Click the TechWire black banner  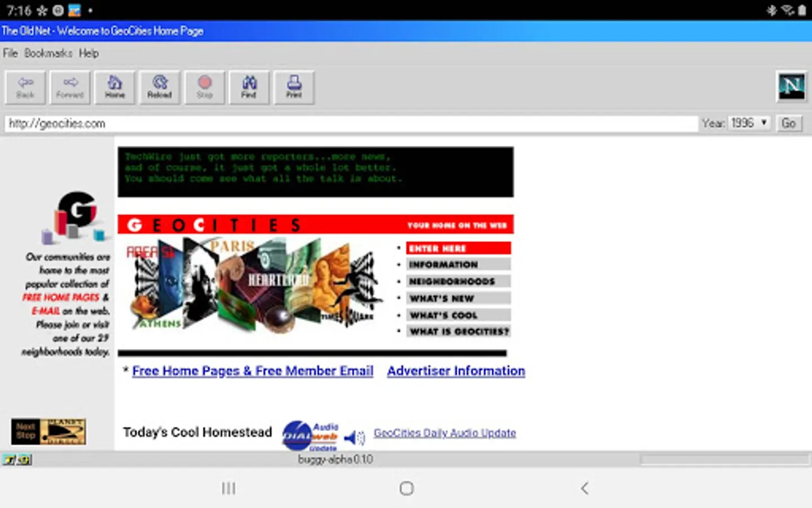pos(316,172)
